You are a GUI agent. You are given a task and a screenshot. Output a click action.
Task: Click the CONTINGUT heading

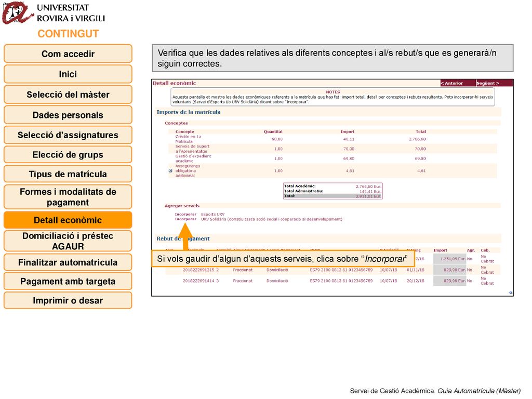click(68, 34)
